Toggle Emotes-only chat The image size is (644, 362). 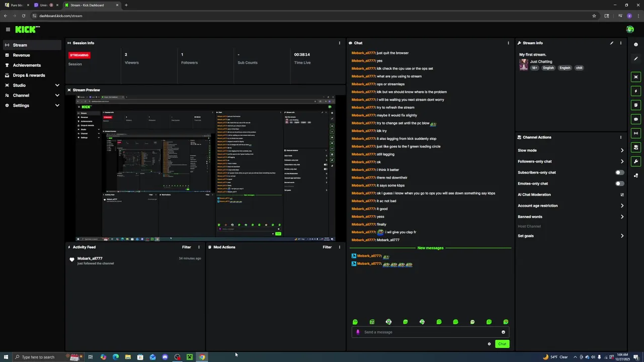pos(620,184)
